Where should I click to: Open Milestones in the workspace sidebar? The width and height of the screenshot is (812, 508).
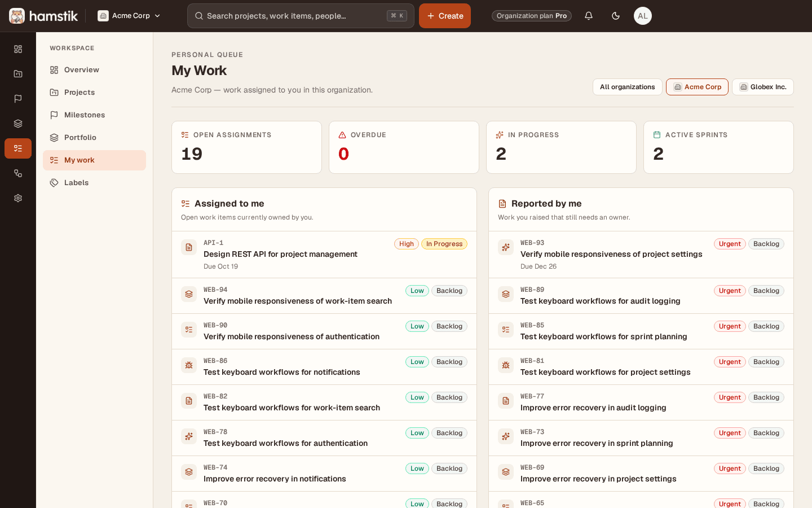click(x=94, y=115)
